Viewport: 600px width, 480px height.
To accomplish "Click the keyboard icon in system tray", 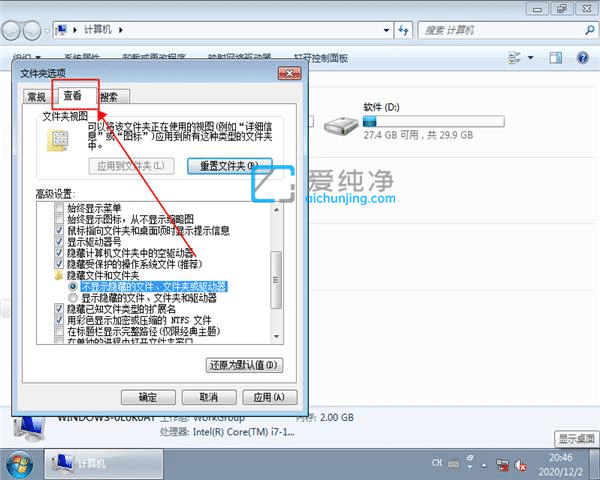I will (454, 464).
